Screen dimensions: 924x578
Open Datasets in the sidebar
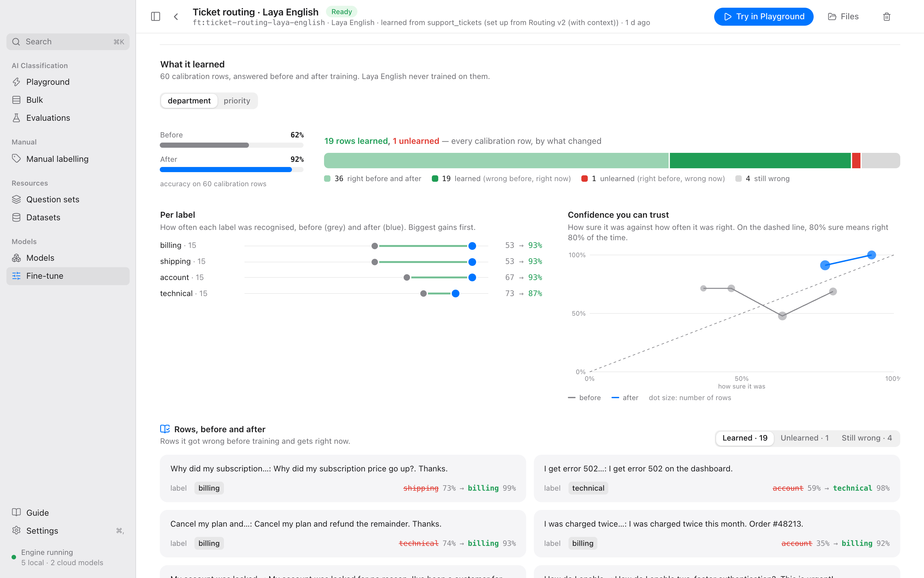click(x=68, y=217)
